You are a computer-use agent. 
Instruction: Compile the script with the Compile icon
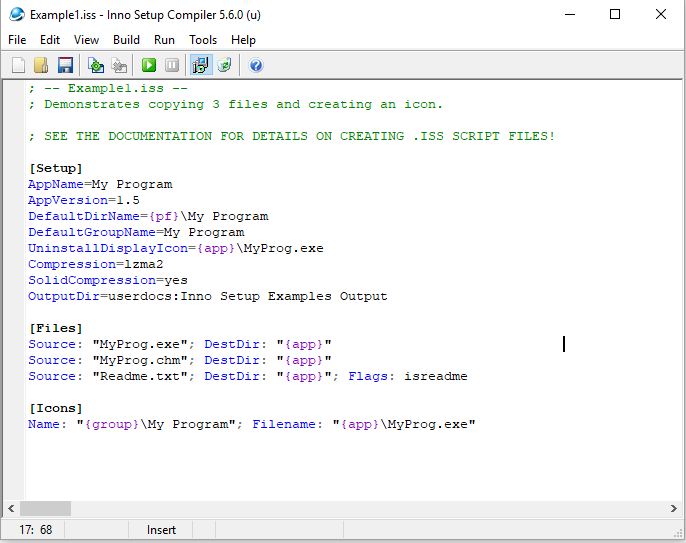click(96, 65)
